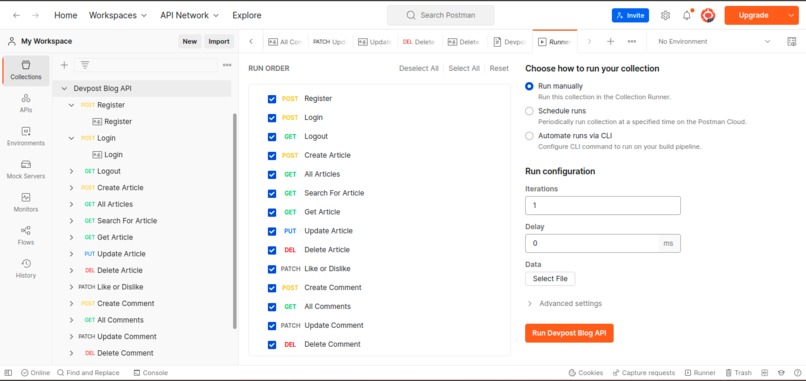Open the Explore menu item
Screen dimensions: 806x381
(x=247, y=15)
